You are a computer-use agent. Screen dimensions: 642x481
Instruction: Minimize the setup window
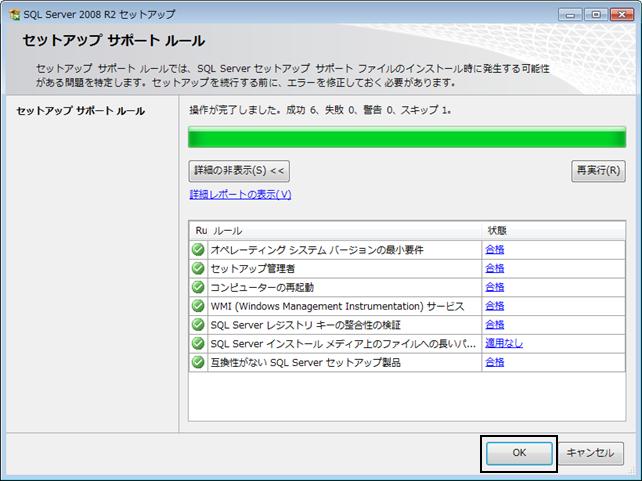click(570, 15)
